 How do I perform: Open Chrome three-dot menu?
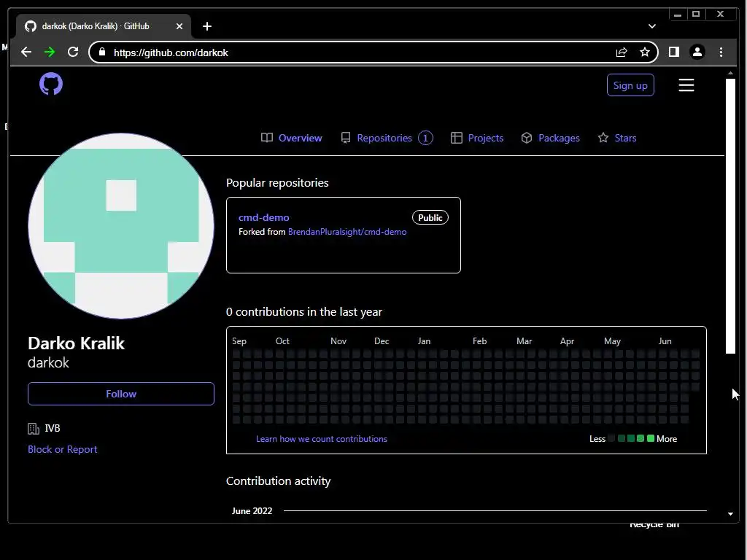pyautogui.click(x=721, y=52)
